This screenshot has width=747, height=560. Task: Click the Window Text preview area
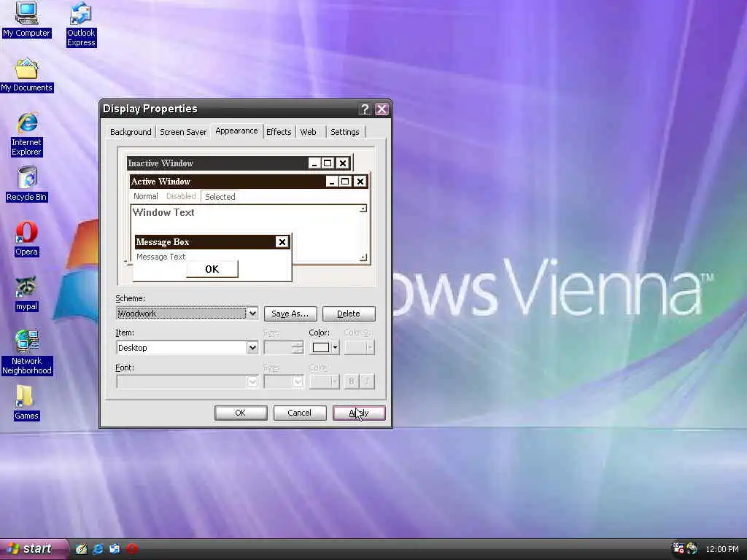coord(163,212)
